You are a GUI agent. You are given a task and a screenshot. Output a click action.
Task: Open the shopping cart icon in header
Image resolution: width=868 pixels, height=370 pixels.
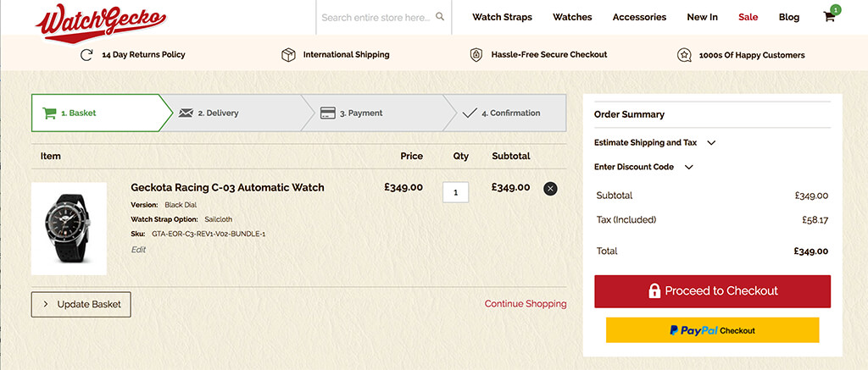pyautogui.click(x=829, y=17)
